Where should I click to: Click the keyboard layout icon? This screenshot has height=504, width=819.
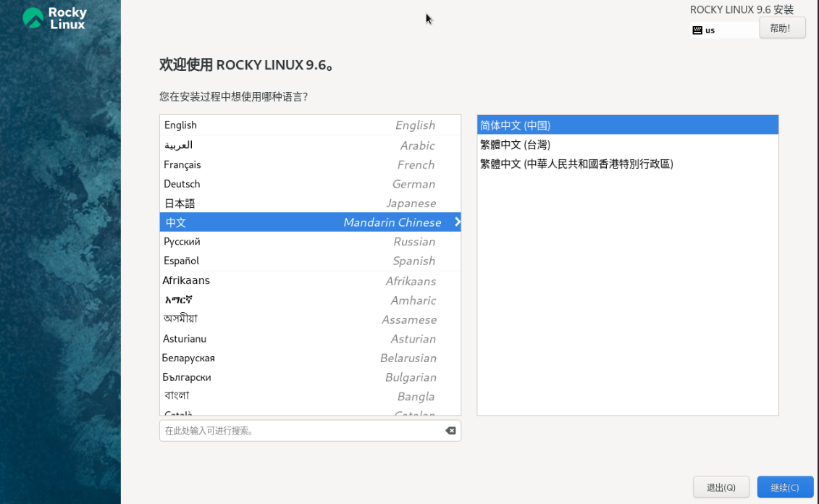coord(697,30)
